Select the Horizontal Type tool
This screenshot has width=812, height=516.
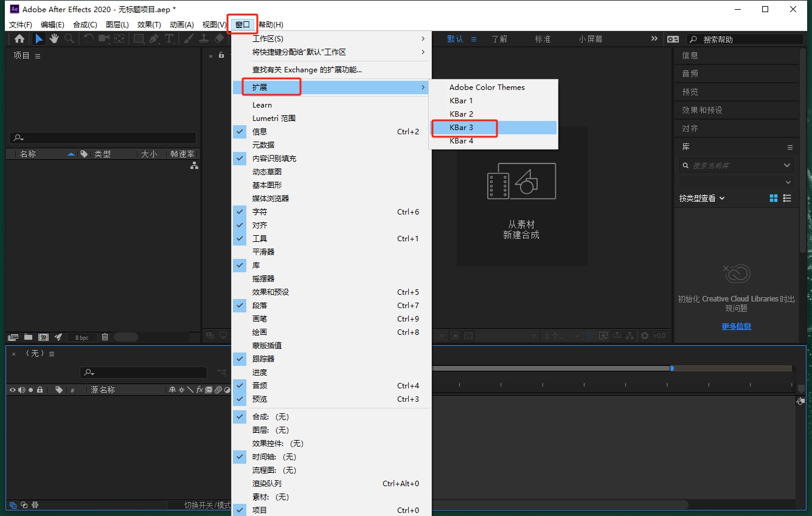click(x=169, y=39)
